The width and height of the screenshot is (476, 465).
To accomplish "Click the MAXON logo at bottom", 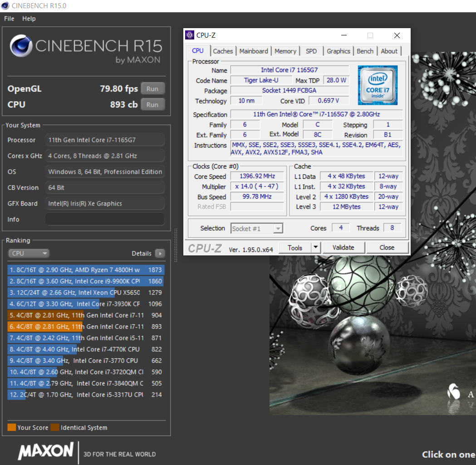I will coord(45,451).
